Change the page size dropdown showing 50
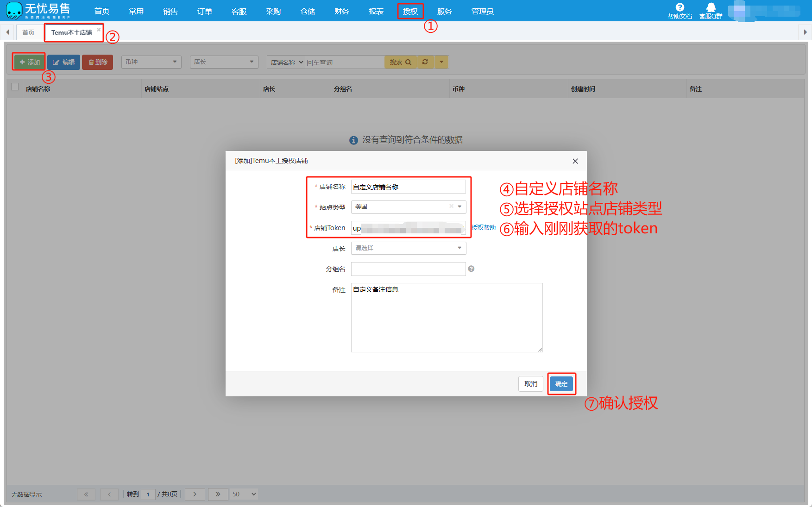 (244, 494)
